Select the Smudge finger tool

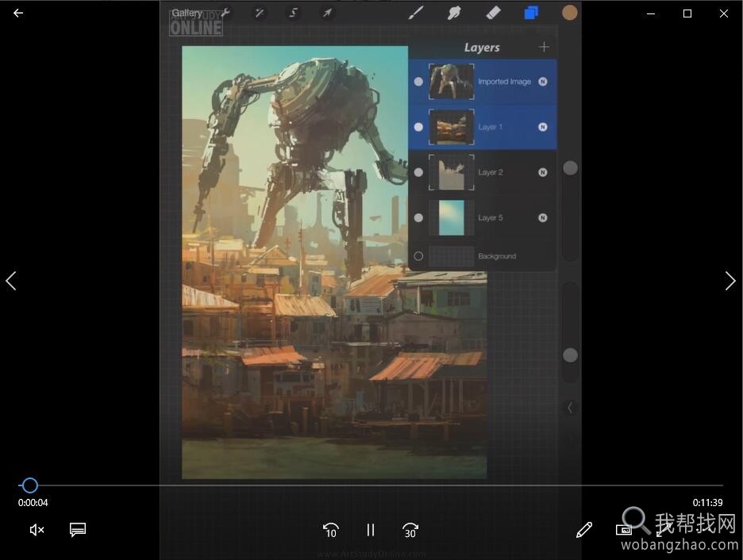pyautogui.click(x=453, y=13)
